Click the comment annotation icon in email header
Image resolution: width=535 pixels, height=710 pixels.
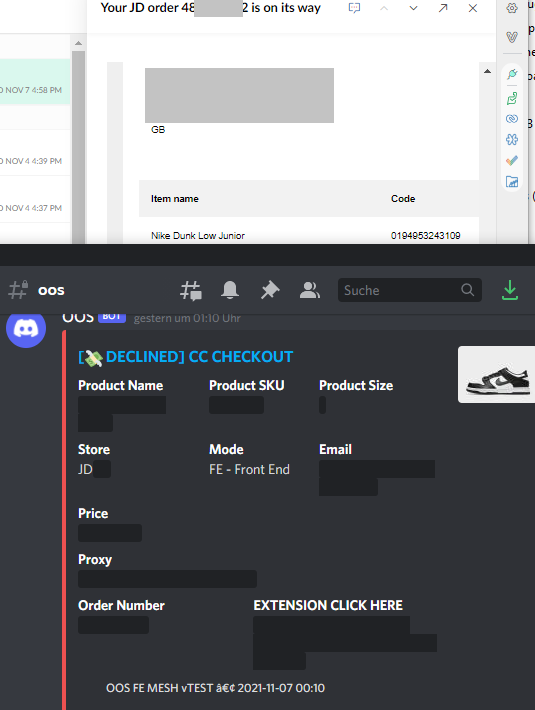coord(354,8)
